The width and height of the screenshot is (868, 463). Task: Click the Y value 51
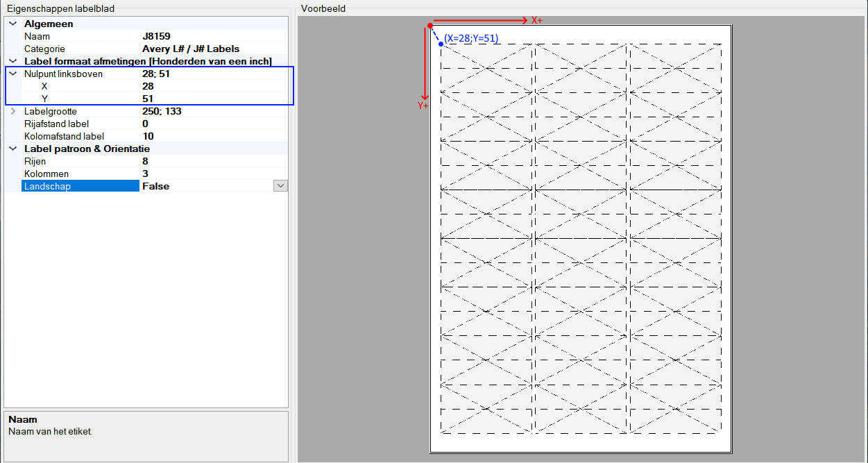[148, 99]
